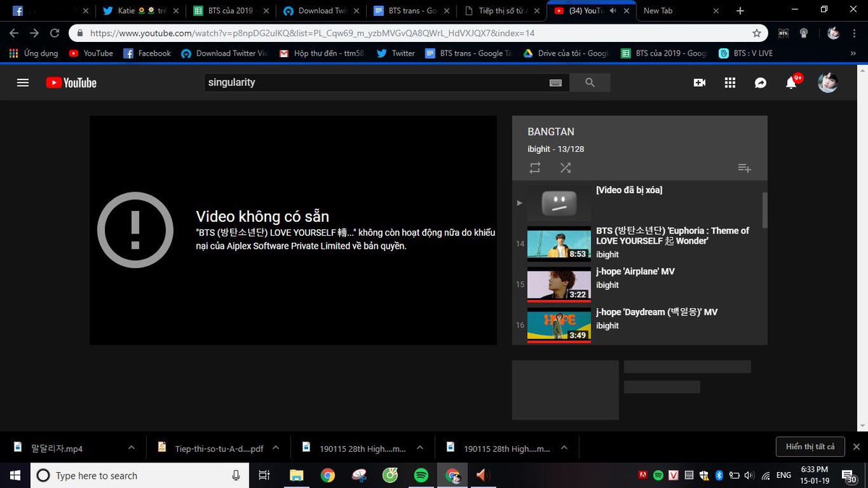The height and width of the screenshot is (488, 868).
Task: Open Spotify from the taskbar
Action: tap(421, 475)
